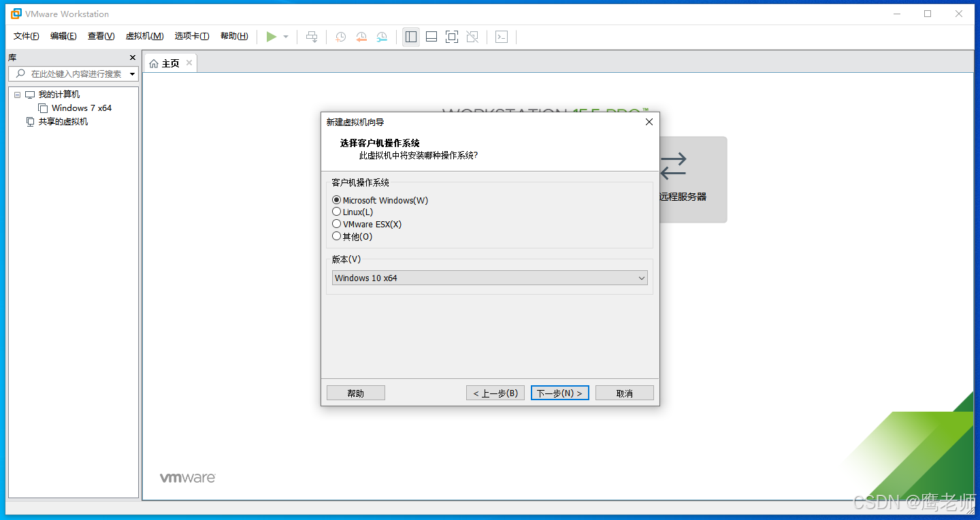Open the console view toolbar icon
Image resolution: width=980 pixels, height=520 pixels.
pos(502,37)
